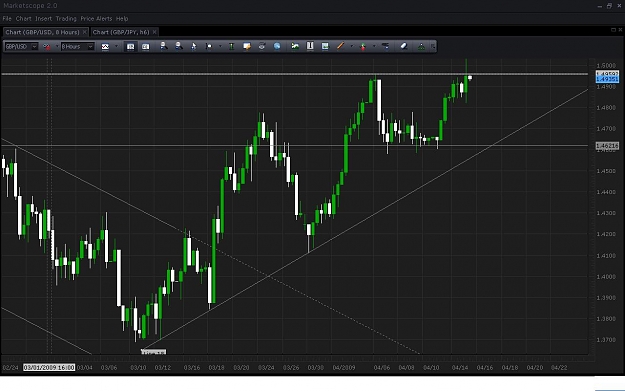
Task: Open the Price Alerts menu
Action: tap(96, 19)
